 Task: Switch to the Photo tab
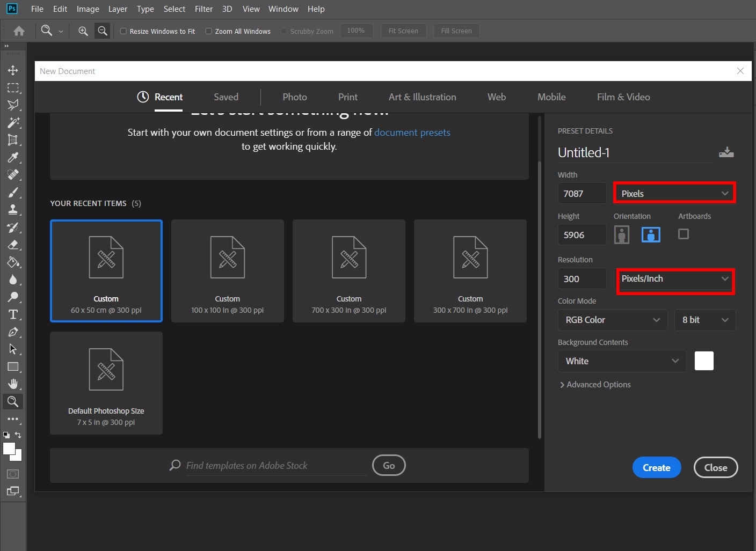[x=295, y=97]
